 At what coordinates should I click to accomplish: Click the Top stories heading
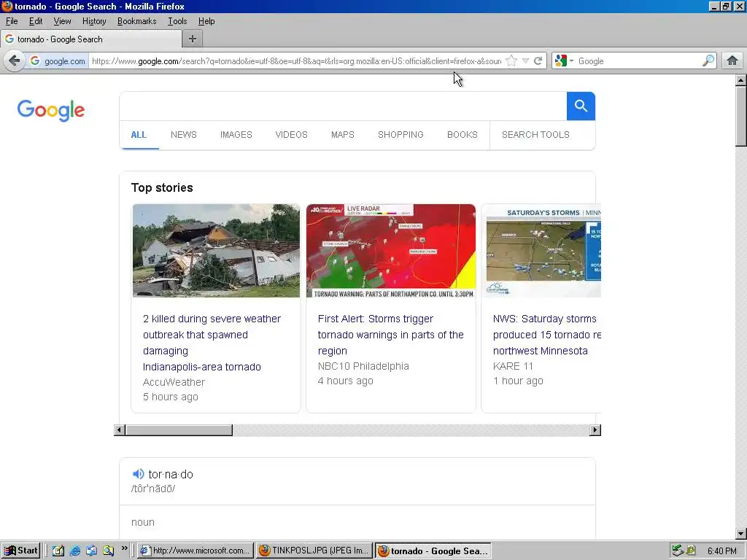click(162, 187)
